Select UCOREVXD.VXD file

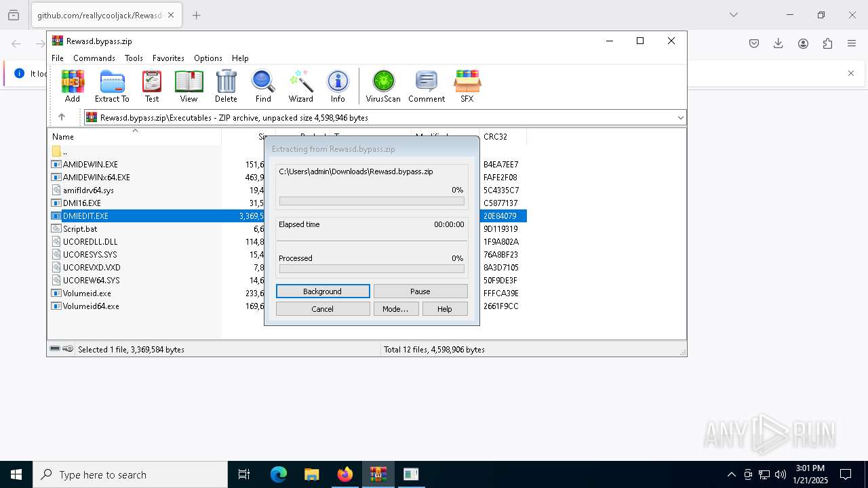click(92, 268)
